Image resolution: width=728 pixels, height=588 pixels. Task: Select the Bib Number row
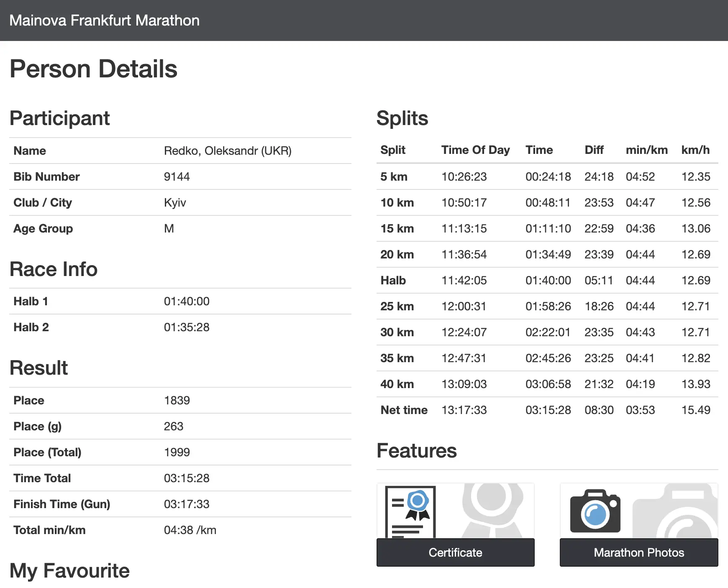[46, 176]
